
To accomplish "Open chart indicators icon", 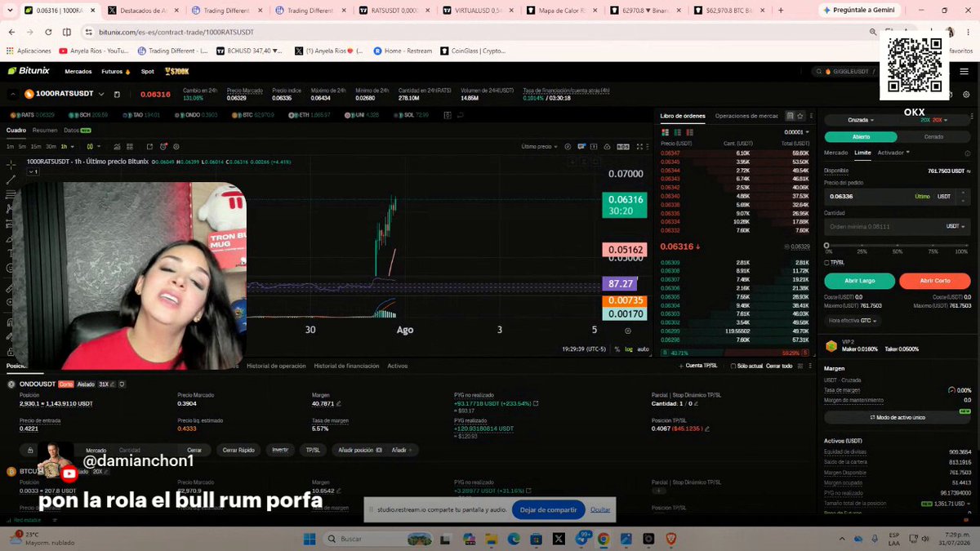I will (x=117, y=146).
